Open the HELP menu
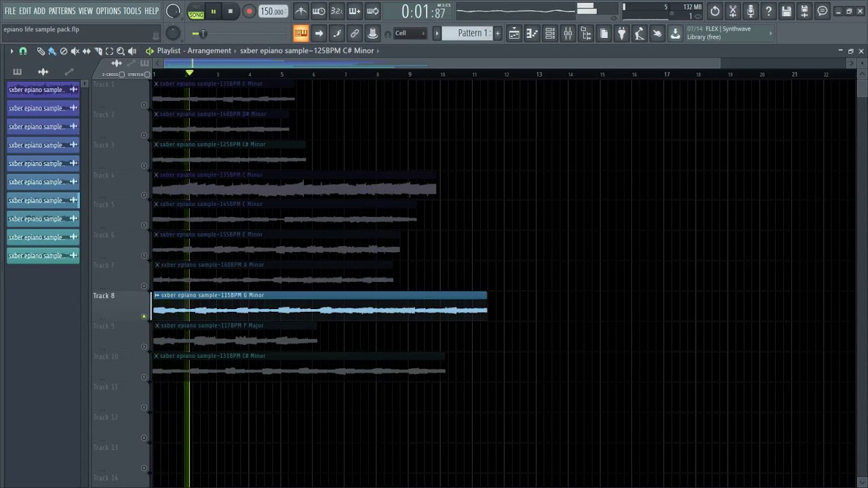This screenshot has width=868, height=488. point(151,11)
